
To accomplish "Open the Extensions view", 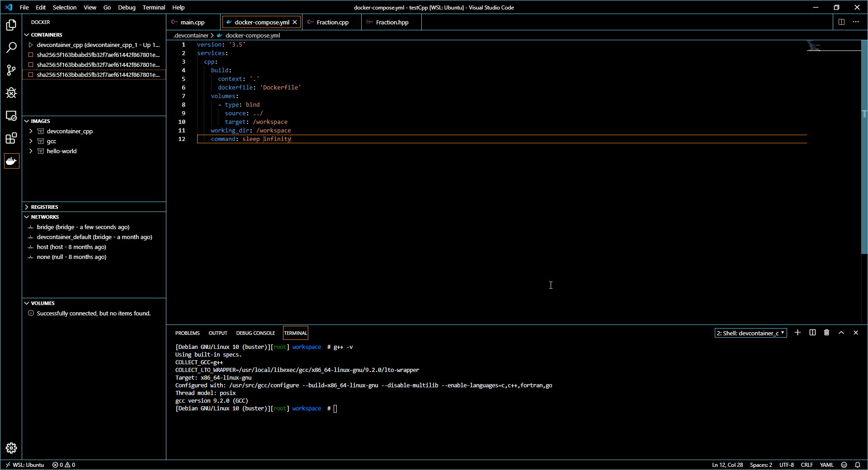I will 11,138.
